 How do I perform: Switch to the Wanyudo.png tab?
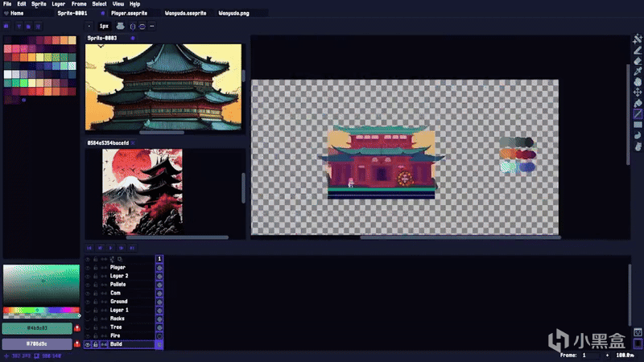[233, 13]
